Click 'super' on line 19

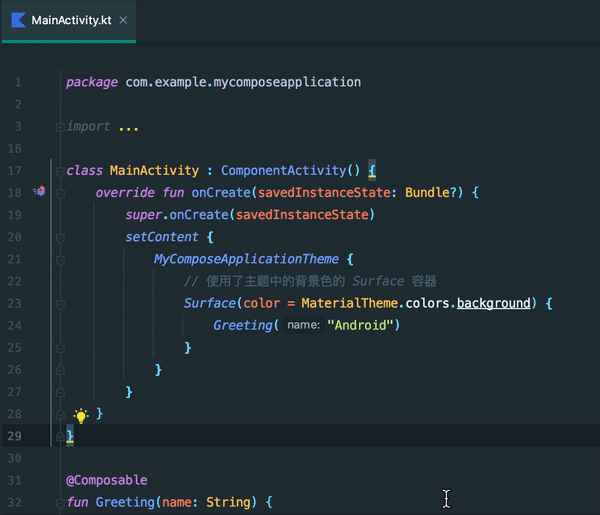(x=144, y=215)
